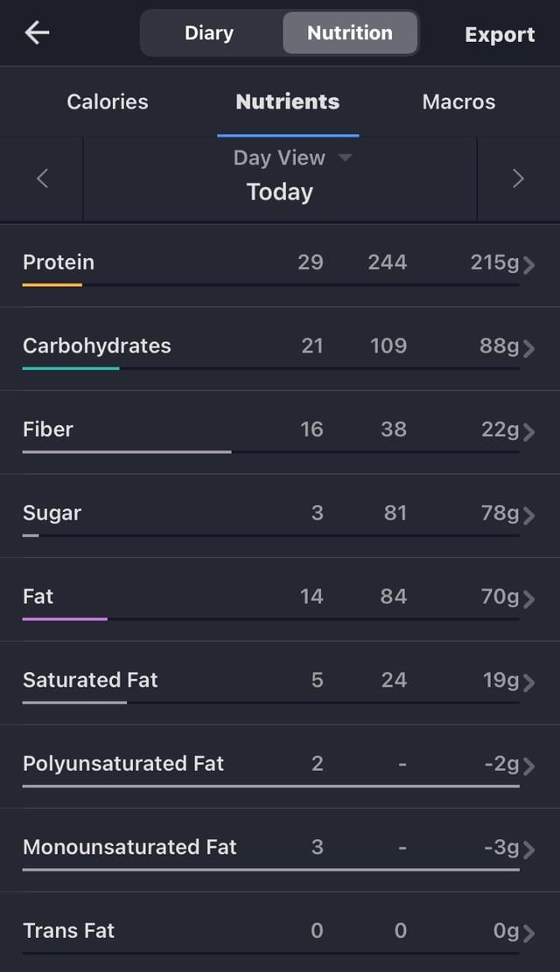The image size is (560, 972).
Task: Open Carbohydrates details chevron
Action: pos(528,348)
